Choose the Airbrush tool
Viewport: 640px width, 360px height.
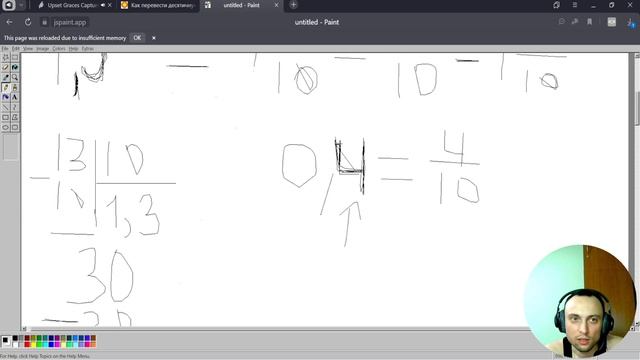pyautogui.click(x=5, y=97)
